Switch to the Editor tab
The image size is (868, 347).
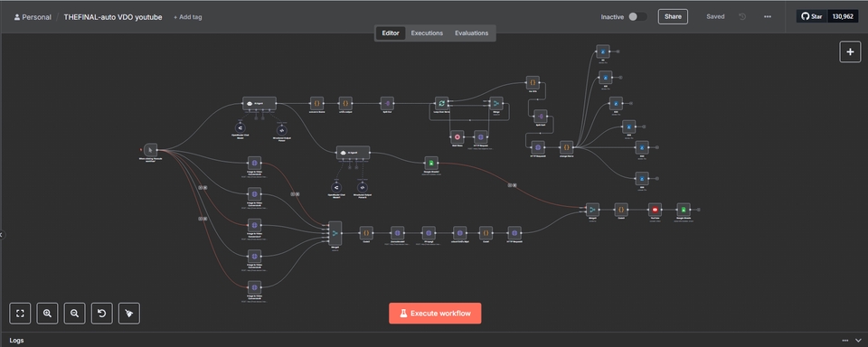click(x=391, y=33)
